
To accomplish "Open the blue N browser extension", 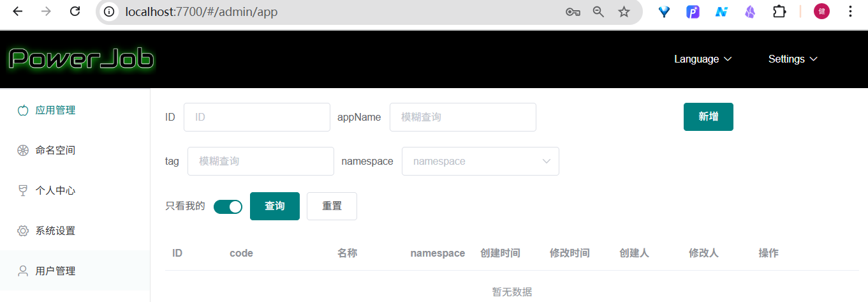I will point(721,11).
